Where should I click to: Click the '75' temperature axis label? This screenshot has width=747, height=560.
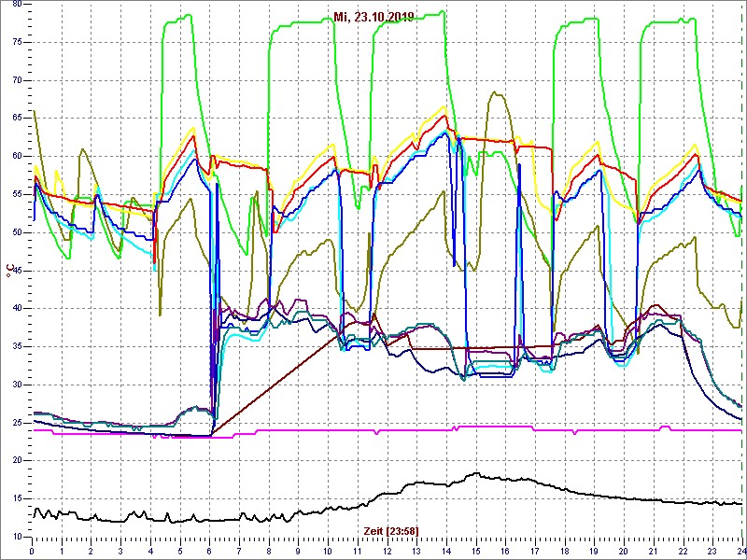pyautogui.click(x=16, y=42)
